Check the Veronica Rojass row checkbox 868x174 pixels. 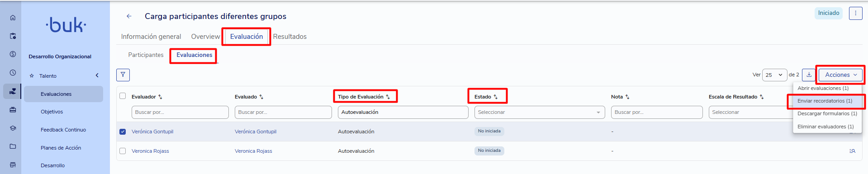[x=123, y=151]
